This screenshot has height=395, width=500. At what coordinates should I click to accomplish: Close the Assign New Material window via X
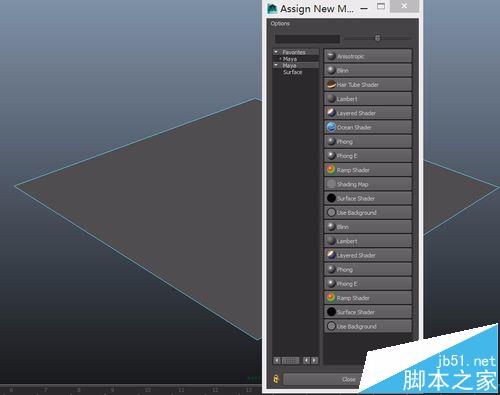[404, 6]
